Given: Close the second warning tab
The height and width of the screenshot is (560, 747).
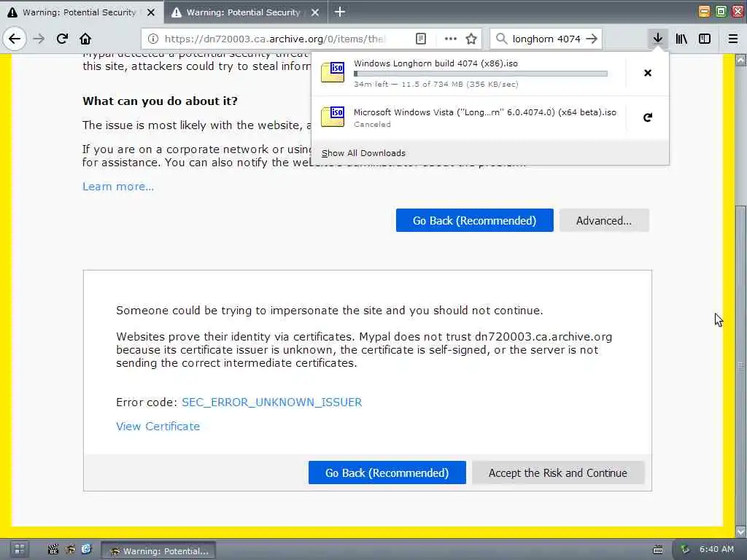Looking at the screenshot, I should tap(315, 12).
